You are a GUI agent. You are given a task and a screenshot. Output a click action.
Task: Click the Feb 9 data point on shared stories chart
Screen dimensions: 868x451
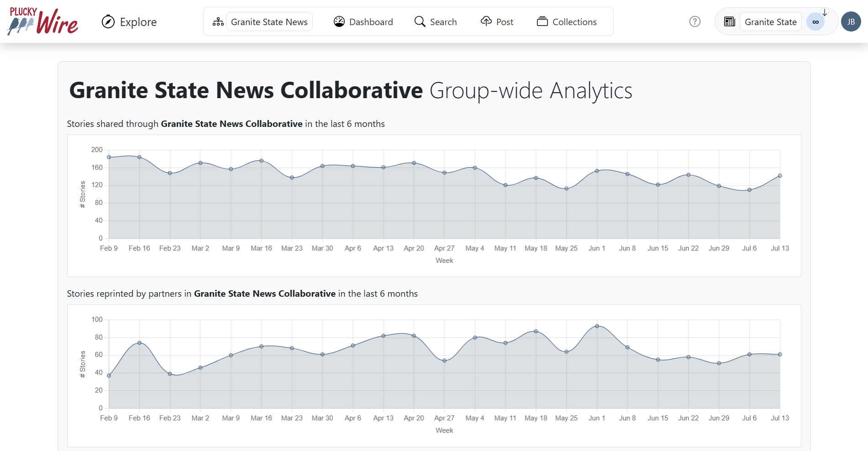(109, 157)
